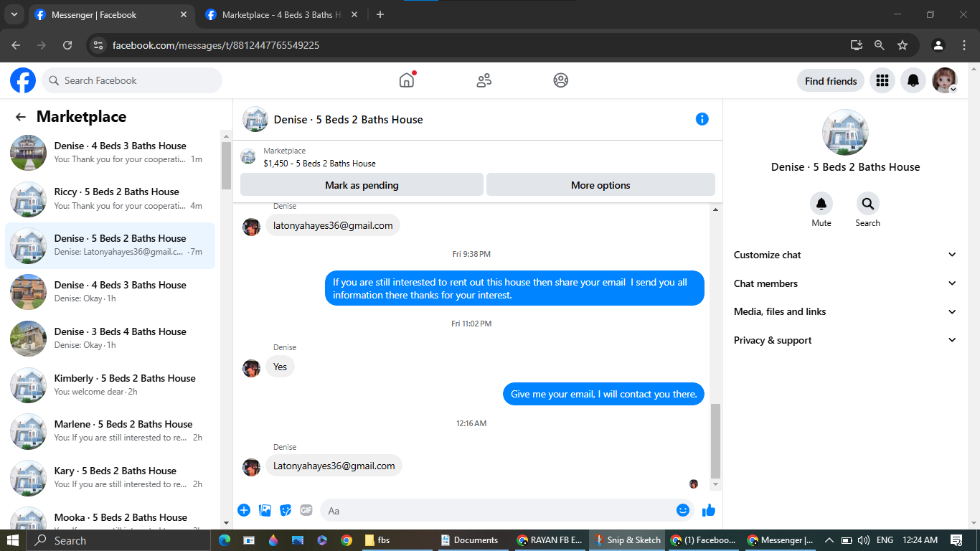Open the GIF picker

(306, 510)
